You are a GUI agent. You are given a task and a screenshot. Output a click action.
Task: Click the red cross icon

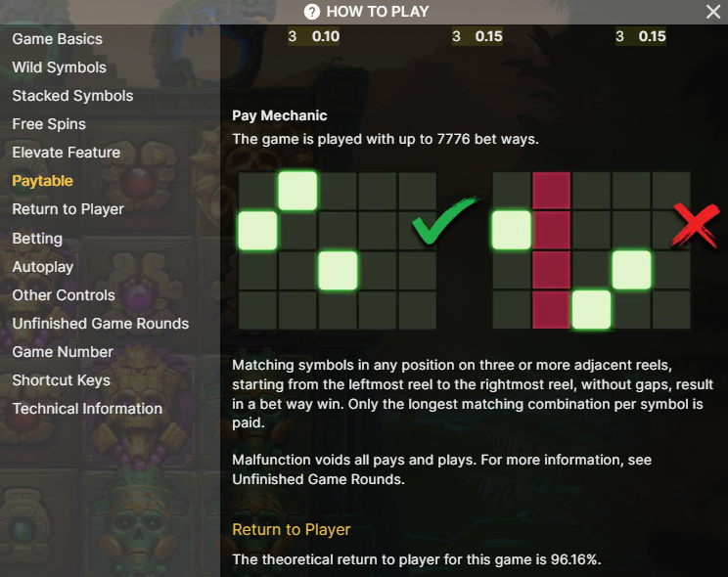coord(697,224)
